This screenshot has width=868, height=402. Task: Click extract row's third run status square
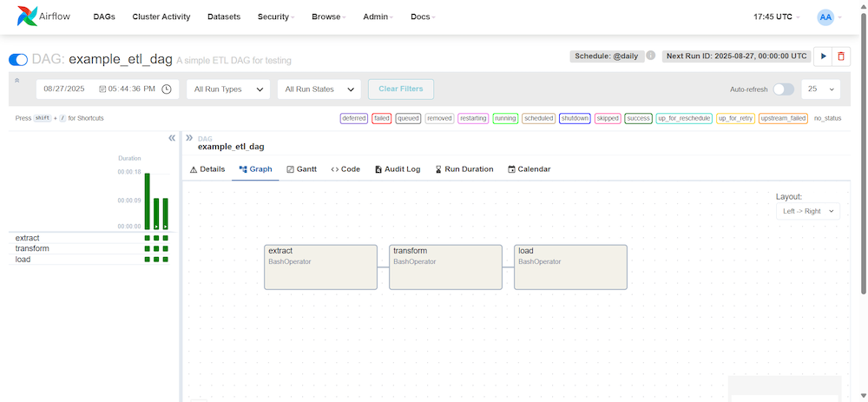165,238
